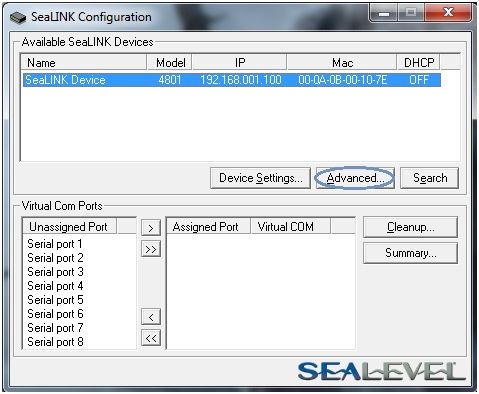This screenshot has height=394, width=479.
Task: Minimize the SeaLINK Configuration window
Action: pyautogui.click(x=384, y=13)
